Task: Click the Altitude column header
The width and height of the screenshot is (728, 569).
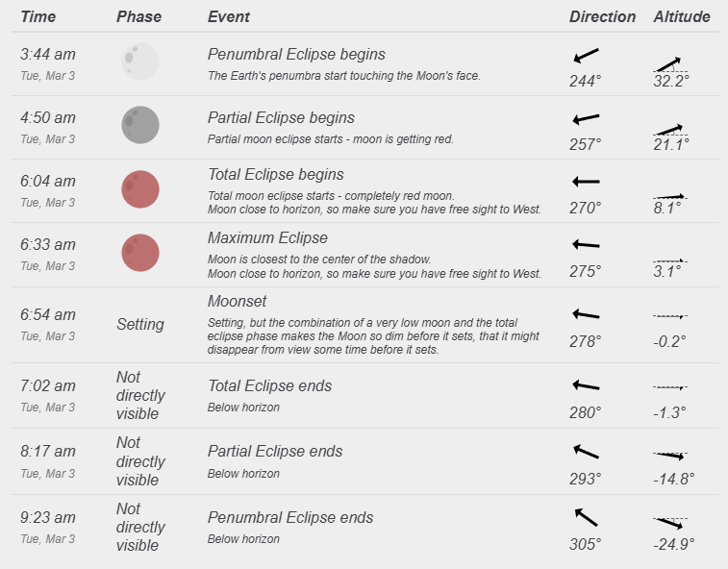Action: click(x=682, y=16)
